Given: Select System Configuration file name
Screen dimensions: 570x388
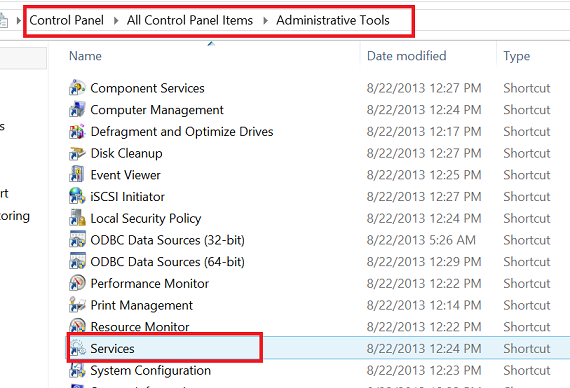Looking at the screenshot, I should [150, 371].
